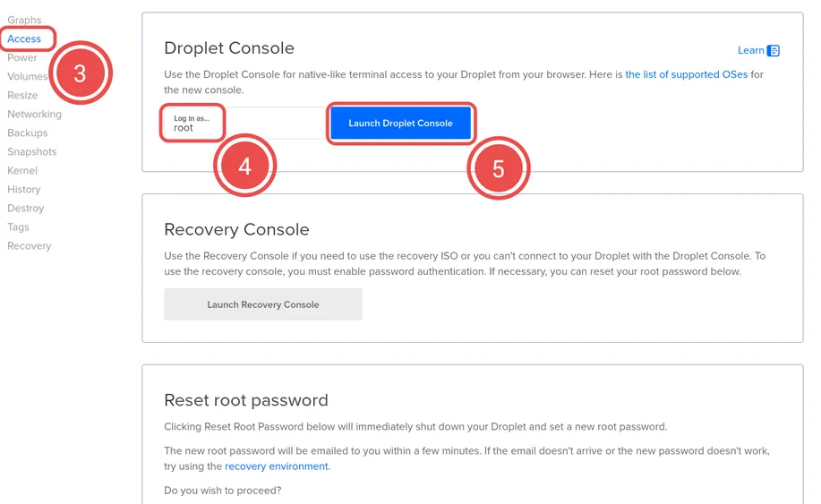The height and width of the screenshot is (504, 821).
Task: Click the Log in as root field
Action: point(242,124)
